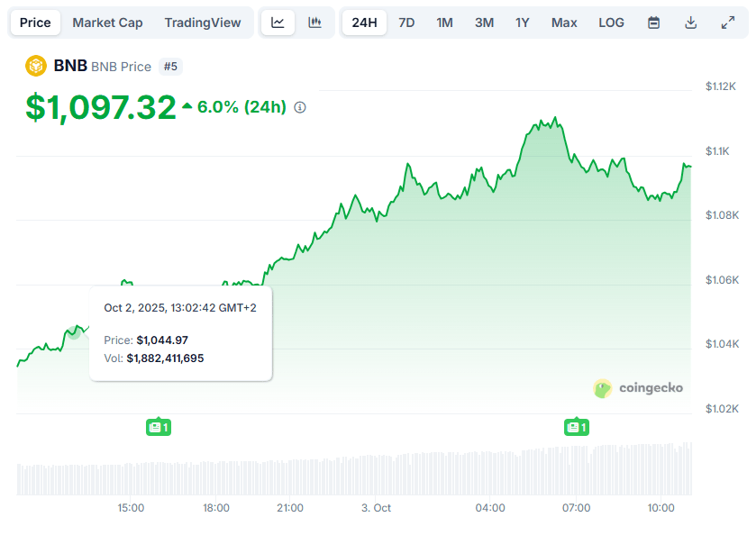
Task: Click the Price tab
Action: point(35,22)
